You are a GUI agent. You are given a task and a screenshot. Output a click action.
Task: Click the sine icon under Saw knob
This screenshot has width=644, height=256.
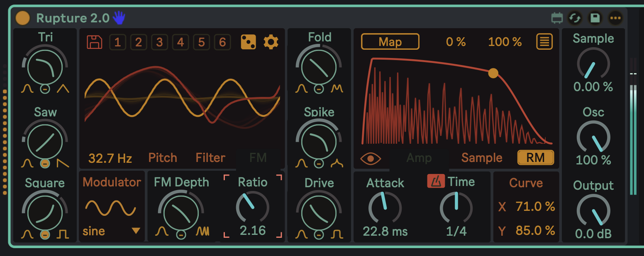click(28, 164)
